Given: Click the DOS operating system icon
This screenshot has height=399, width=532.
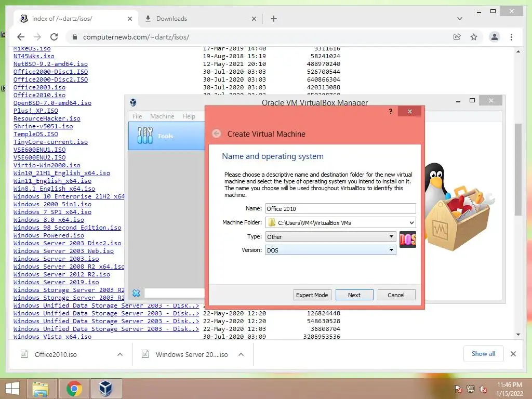Looking at the screenshot, I should pos(407,240).
